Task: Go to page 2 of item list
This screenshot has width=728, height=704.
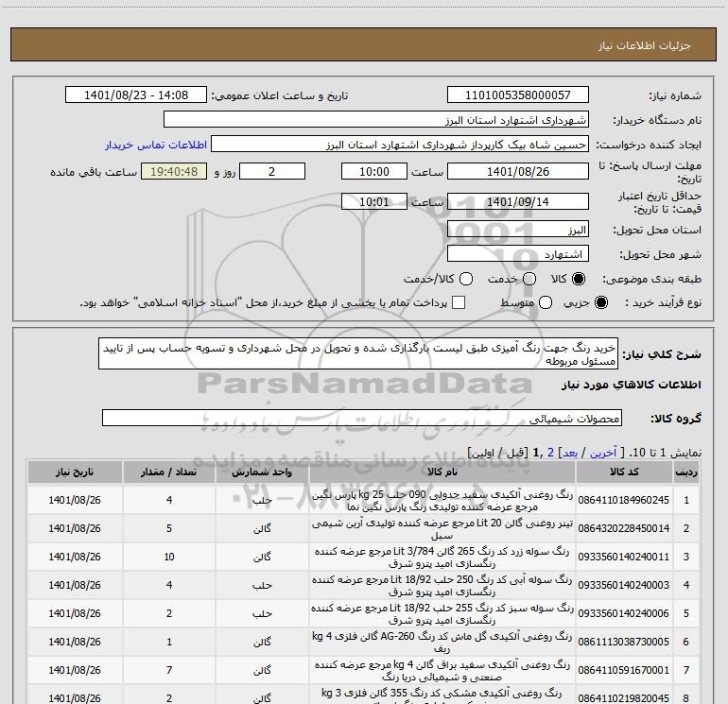Action: (550, 452)
